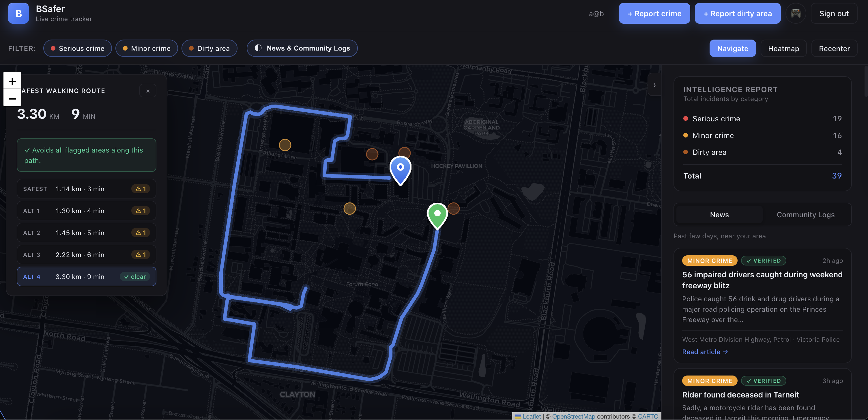Screen dimensions: 868x420
Task: Switch to Community Logs tab
Action: [805, 215]
